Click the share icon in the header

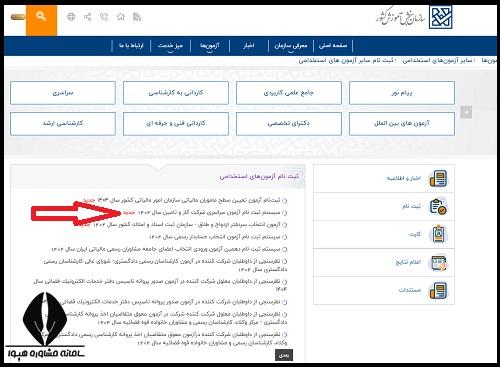tap(88, 17)
